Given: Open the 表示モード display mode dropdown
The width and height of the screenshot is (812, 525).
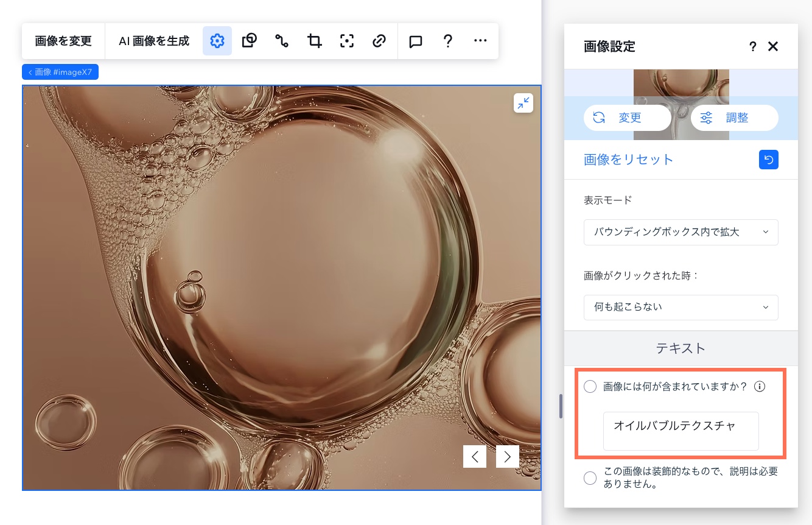Looking at the screenshot, I should click(x=681, y=232).
